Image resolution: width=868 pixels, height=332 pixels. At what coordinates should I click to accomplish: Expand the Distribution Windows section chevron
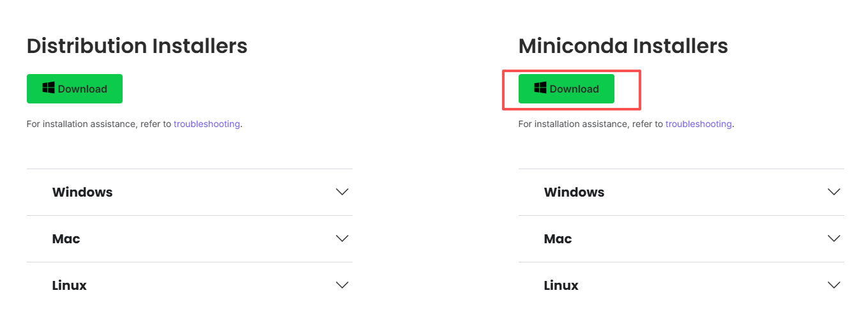[x=342, y=192]
